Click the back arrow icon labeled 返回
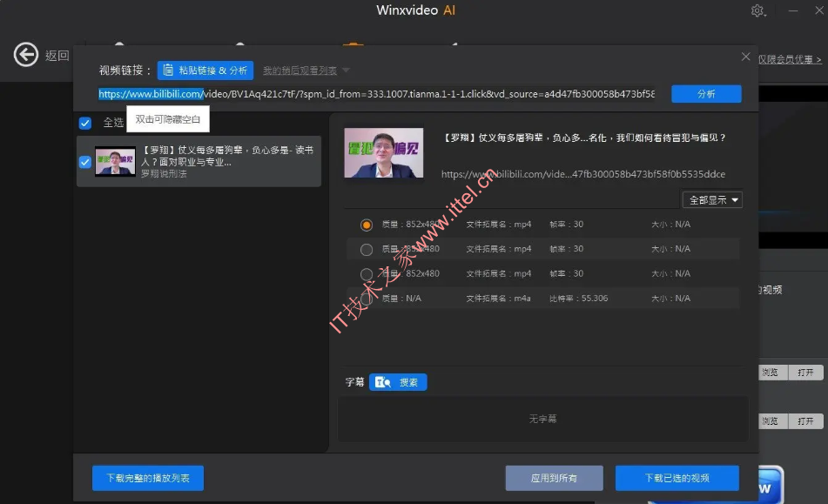The image size is (828, 504). coord(26,54)
